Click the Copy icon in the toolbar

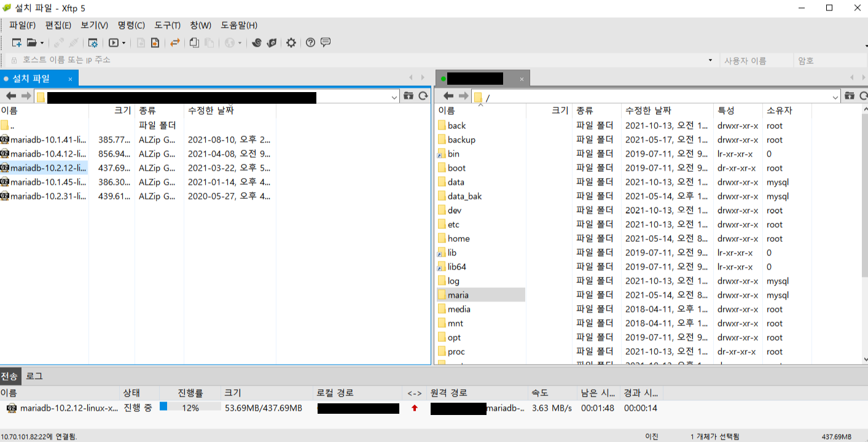(x=194, y=42)
